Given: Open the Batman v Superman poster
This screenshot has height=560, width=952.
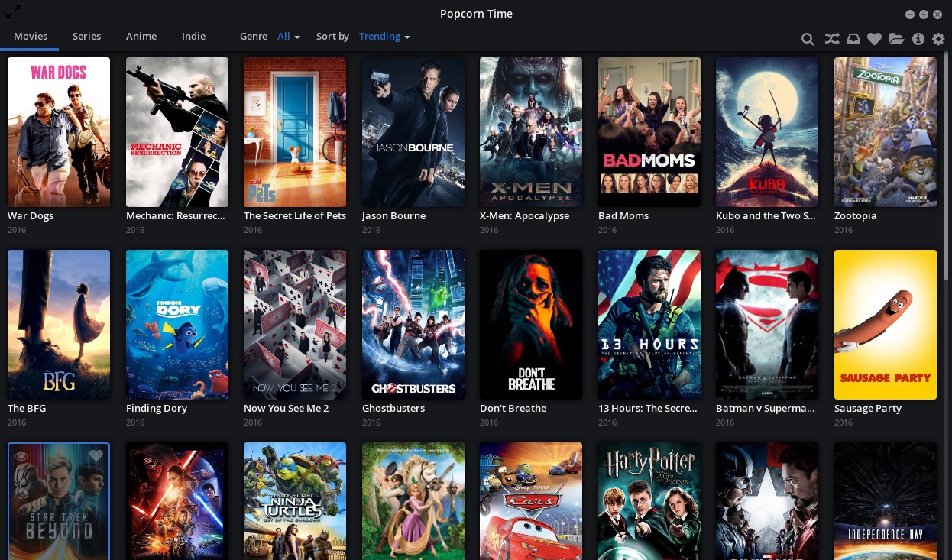Looking at the screenshot, I should tap(767, 325).
